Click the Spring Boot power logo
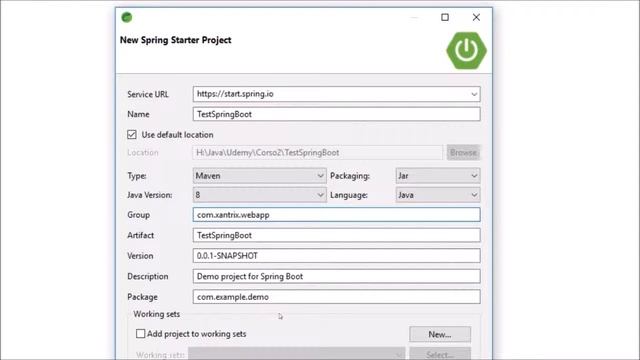This screenshot has width=640, height=360. click(466, 50)
